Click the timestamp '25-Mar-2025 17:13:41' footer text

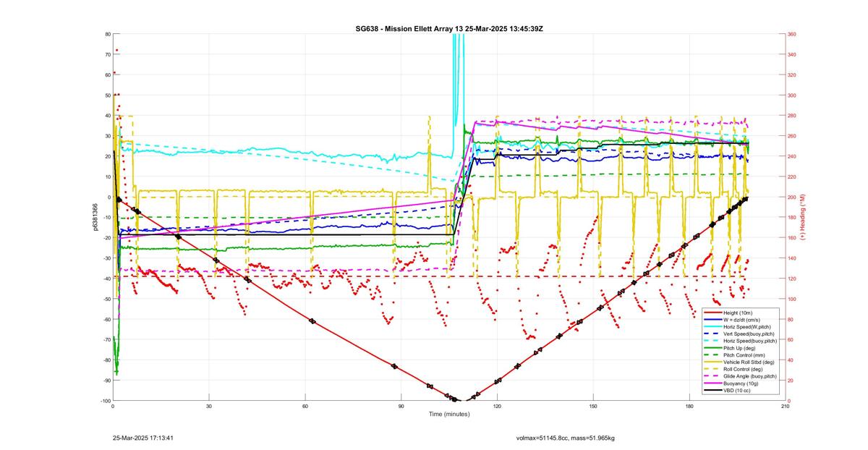pyautogui.click(x=144, y=438)
